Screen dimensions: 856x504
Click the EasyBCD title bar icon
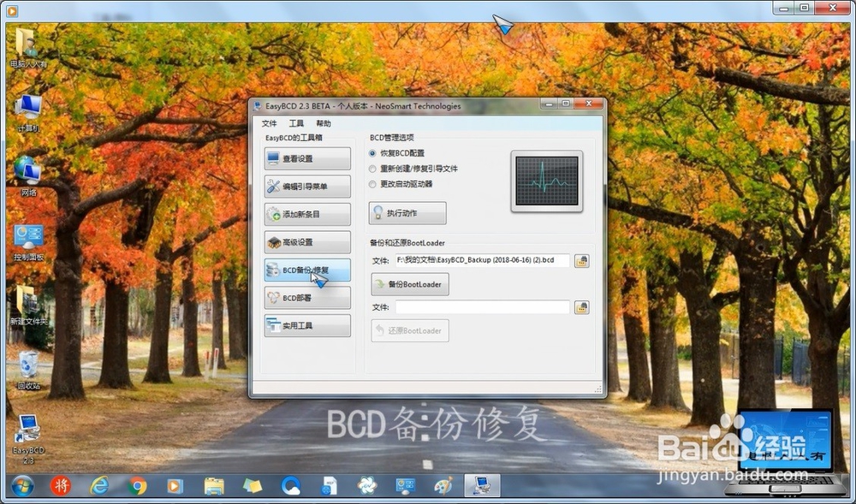(258, 106)
